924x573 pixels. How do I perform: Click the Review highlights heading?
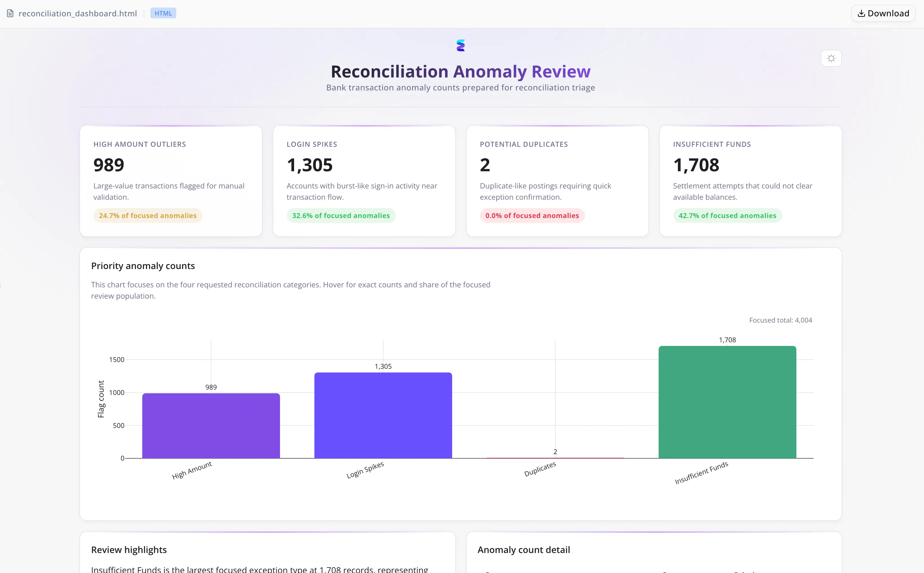coord(129,550)
